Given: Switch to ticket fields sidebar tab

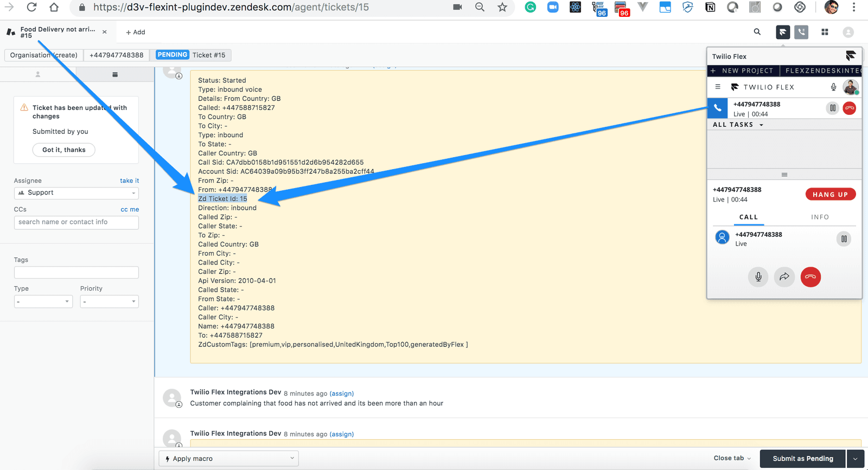Looking at the screenshot, I should coord(115,74).
